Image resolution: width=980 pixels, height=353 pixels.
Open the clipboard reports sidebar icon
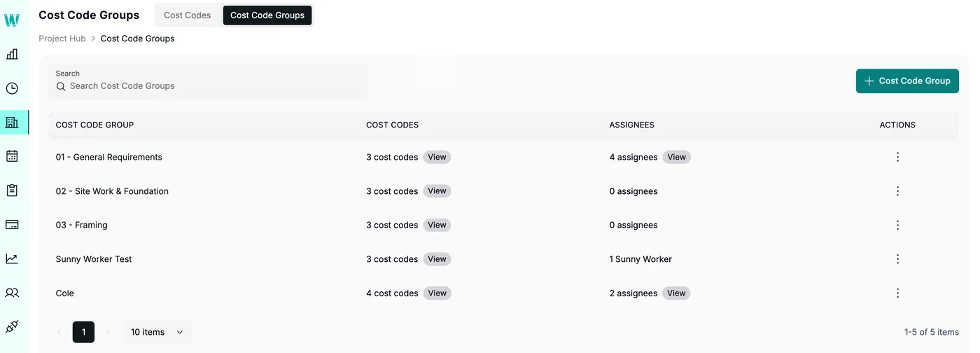pyautogui.click(x=12, y=191)
